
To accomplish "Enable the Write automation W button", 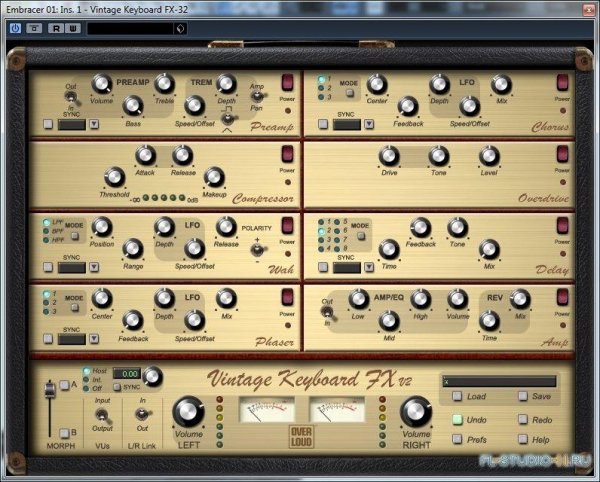I will pos(73,28).
